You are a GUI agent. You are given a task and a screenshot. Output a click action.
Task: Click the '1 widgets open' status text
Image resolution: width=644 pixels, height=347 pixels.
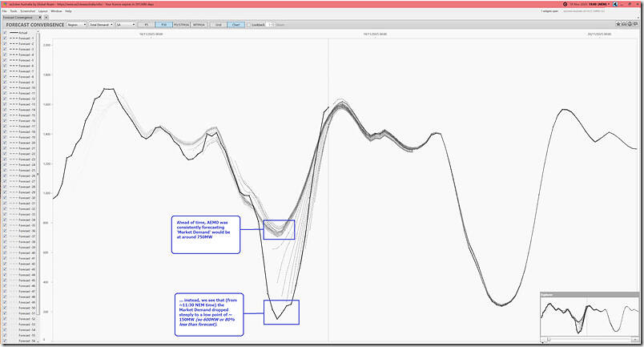(x=549, y=11)
